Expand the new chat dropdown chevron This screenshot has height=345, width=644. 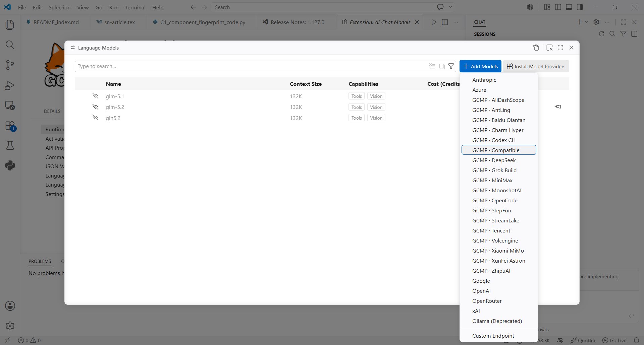pyautogui.click(x=587, y=22)
